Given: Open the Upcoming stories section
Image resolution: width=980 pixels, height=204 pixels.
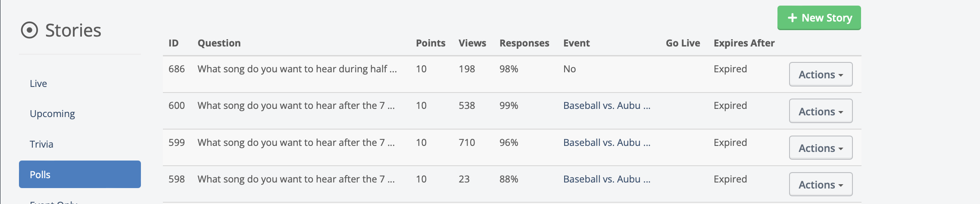Looking at the screenshot, I should [x=52, y=114].
